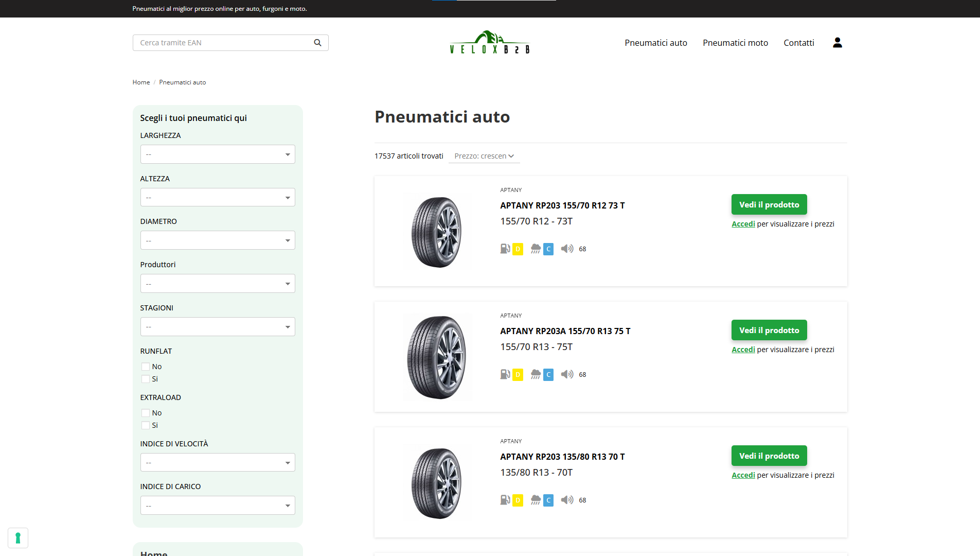Click tire thumbnail for RP203A 155/70 R13

pos(437,357)
